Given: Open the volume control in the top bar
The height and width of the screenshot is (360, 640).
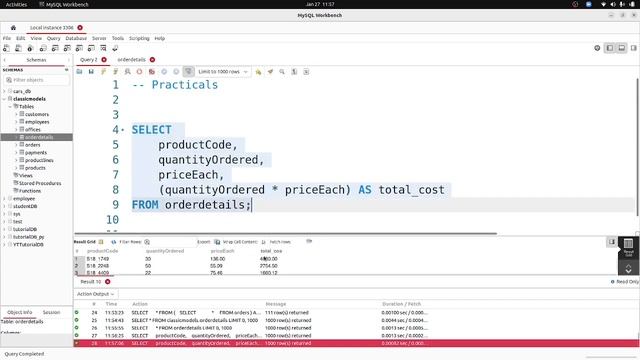Looking at the screenshot, I should [613, 4].
